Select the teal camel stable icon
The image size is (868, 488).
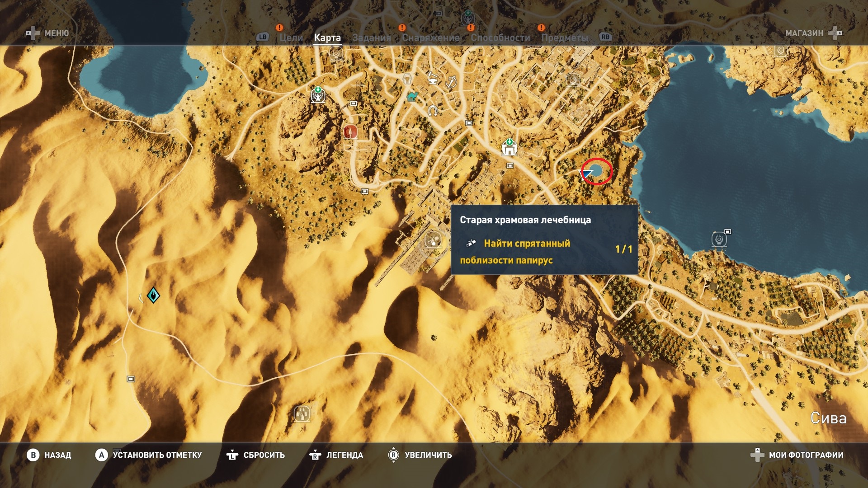click(x=412, y=96)
